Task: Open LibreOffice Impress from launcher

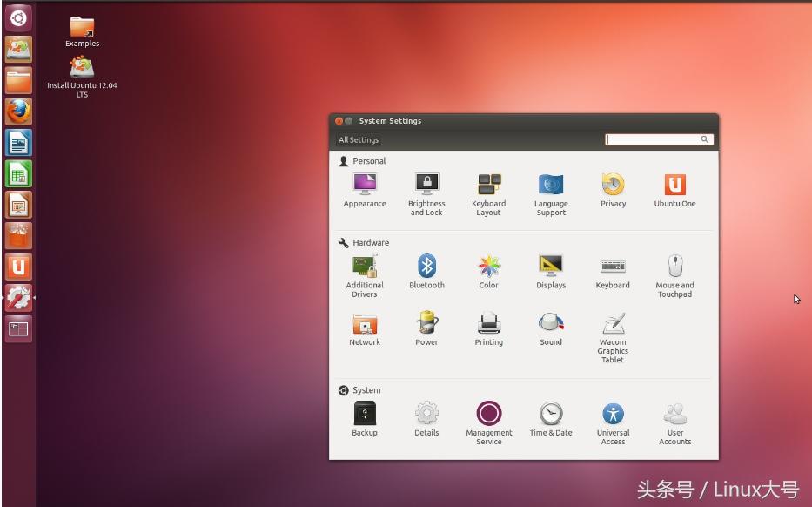Action: point(18,205)
